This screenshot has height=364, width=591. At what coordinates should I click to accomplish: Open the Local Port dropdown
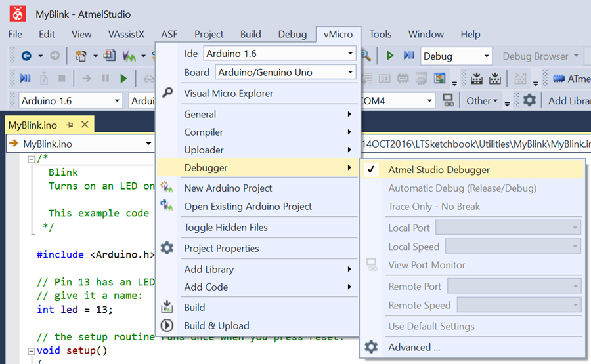[x=508, y=228]
